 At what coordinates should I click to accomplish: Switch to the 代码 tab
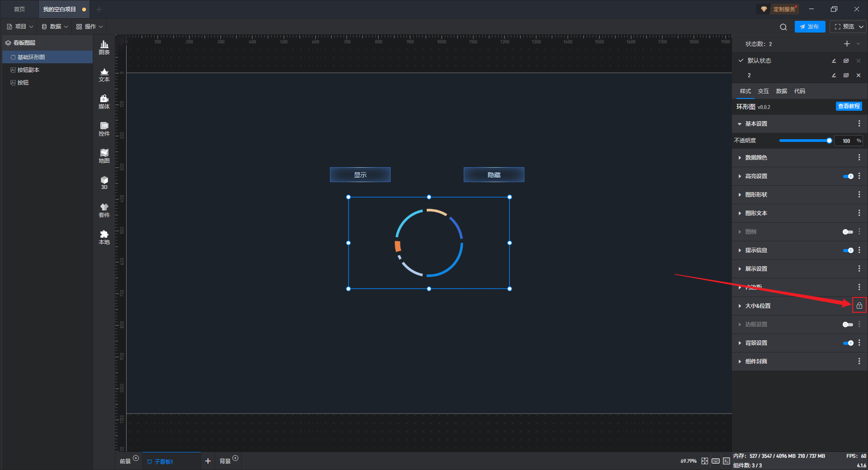[799, 91]
